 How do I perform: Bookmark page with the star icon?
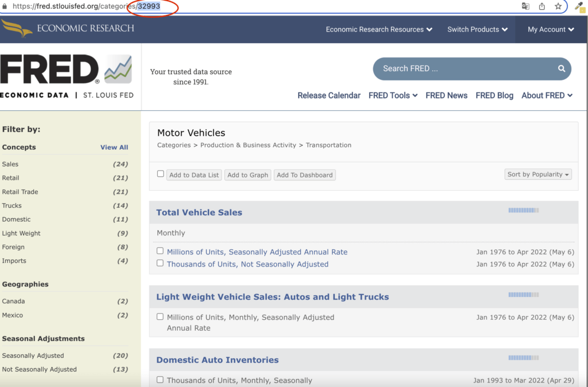tap(558, 6)
